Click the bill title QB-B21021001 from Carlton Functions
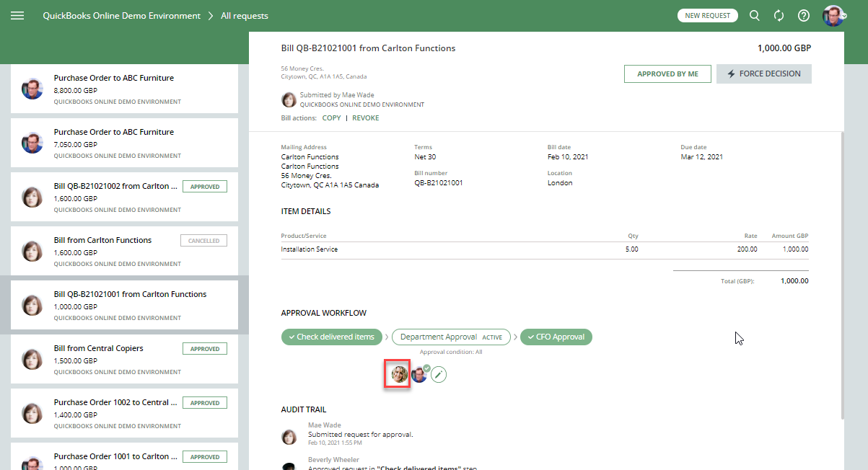 point(368,48)
